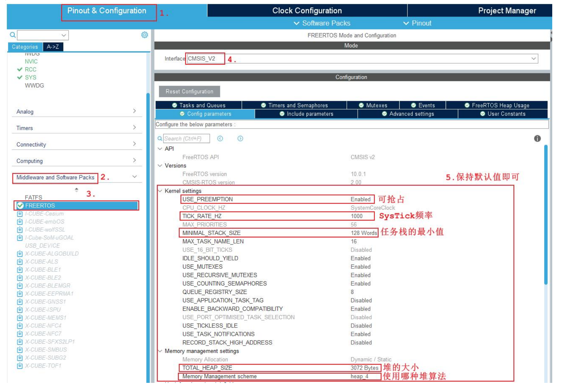Viewport: 581px width, 392px height.
Task: Click the download icon beside X-CUBE-ISPU
Action: 20,310
